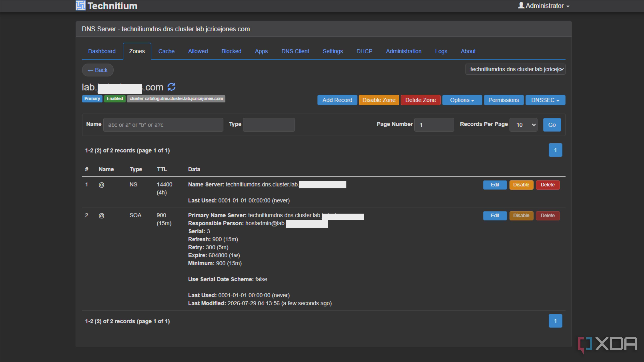Click the DNS Server panel heading

166,29
